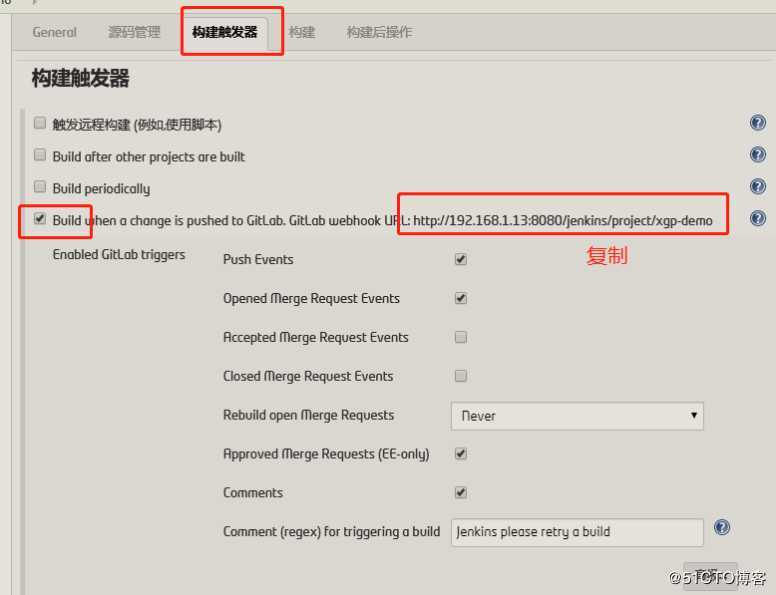Enable Closed Merge Request Events

click(461, 376)
